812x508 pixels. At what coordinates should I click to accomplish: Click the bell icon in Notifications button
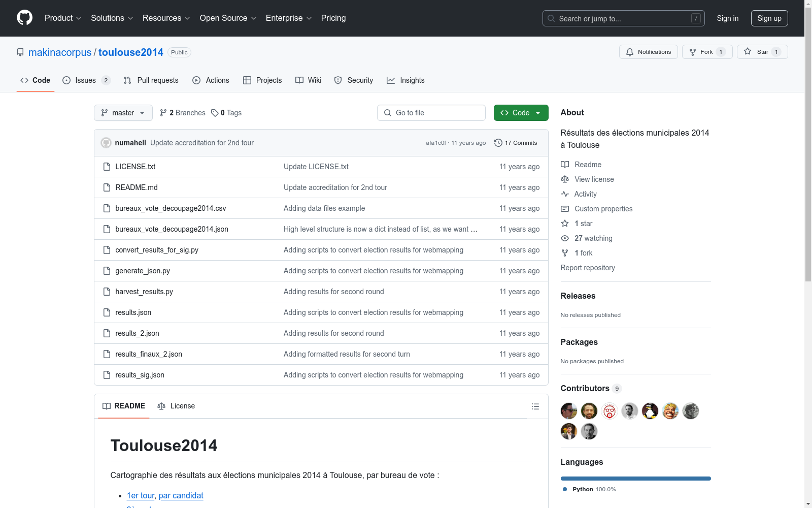pyautogui.click(x=630, y=52)
